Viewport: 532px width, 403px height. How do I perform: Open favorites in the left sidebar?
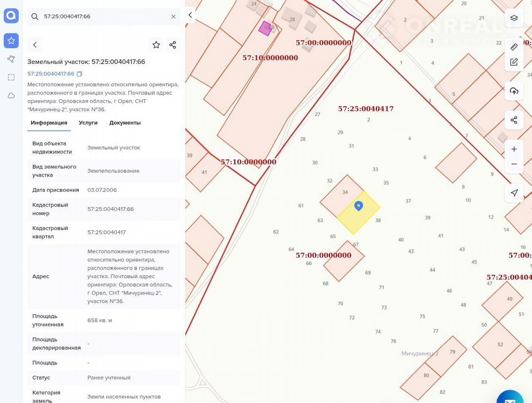pos(11,41)
